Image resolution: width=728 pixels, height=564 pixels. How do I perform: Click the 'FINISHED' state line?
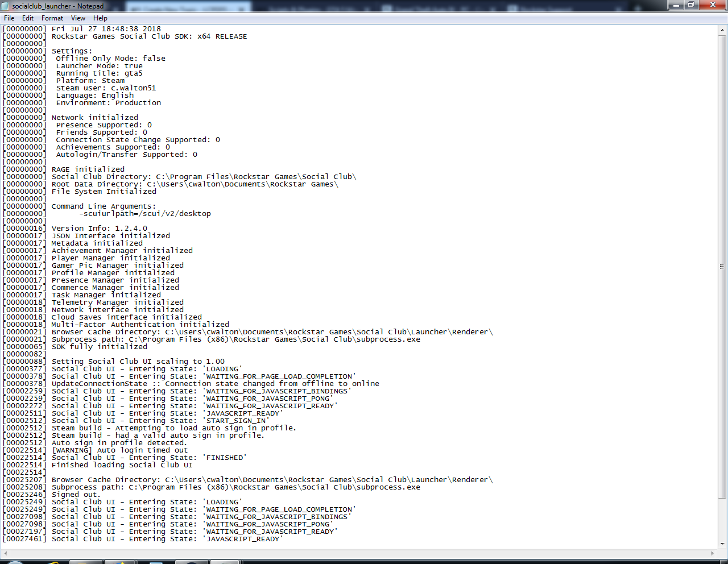tap(150, 458)
